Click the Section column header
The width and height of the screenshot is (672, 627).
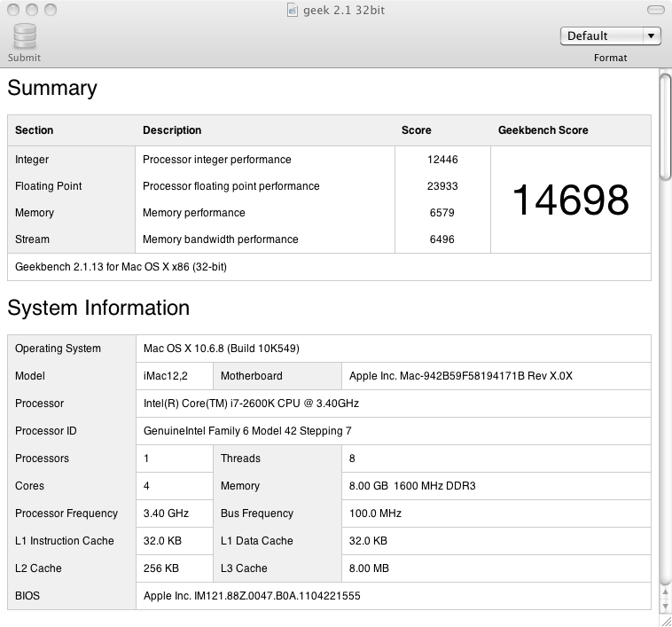click(35, 130)
